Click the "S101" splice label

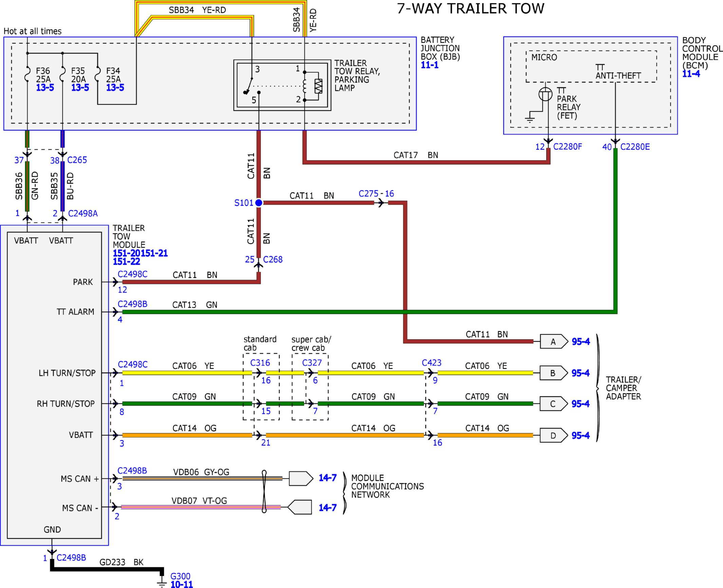click(x=244, y=203)
